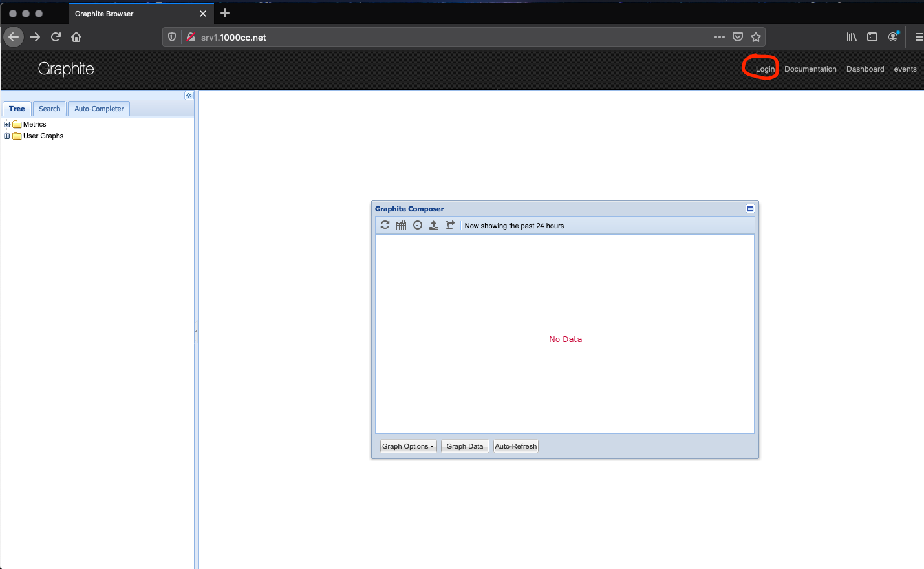Open a new browser tab

point(225,13)
